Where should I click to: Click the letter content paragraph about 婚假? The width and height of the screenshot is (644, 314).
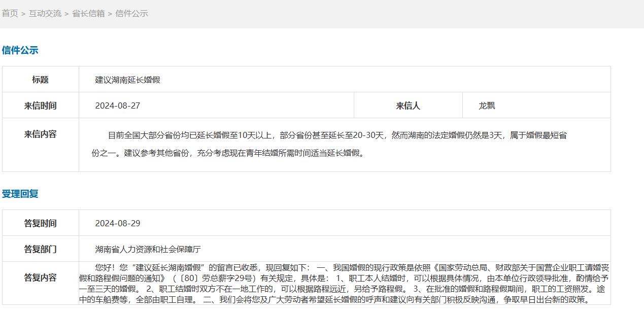click(329, 144)
